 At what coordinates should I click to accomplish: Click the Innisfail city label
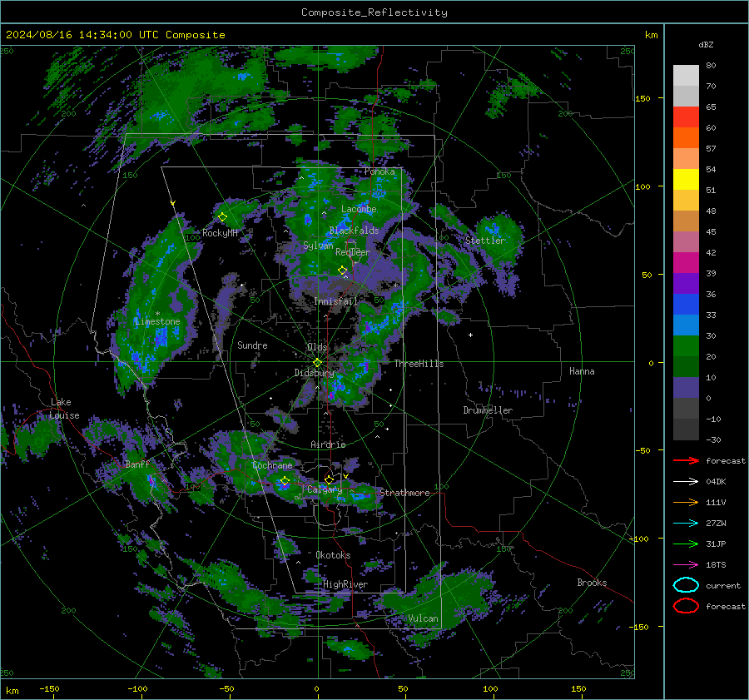(x=335, y=301)
